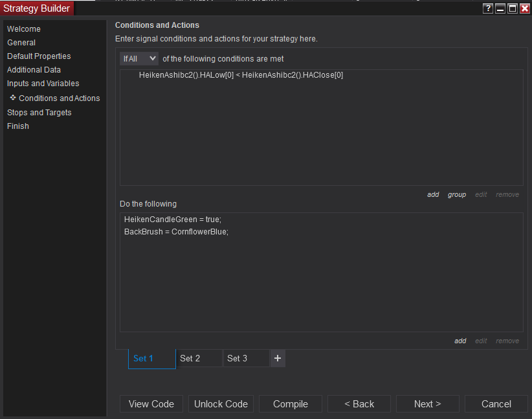
Task: Click the group conditions link
Action: click(x=457, y=194)
